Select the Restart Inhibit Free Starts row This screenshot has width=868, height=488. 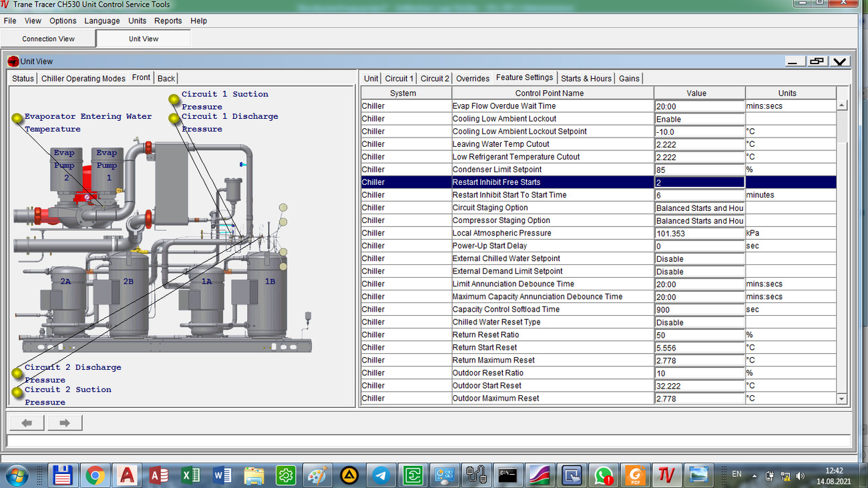598,182
